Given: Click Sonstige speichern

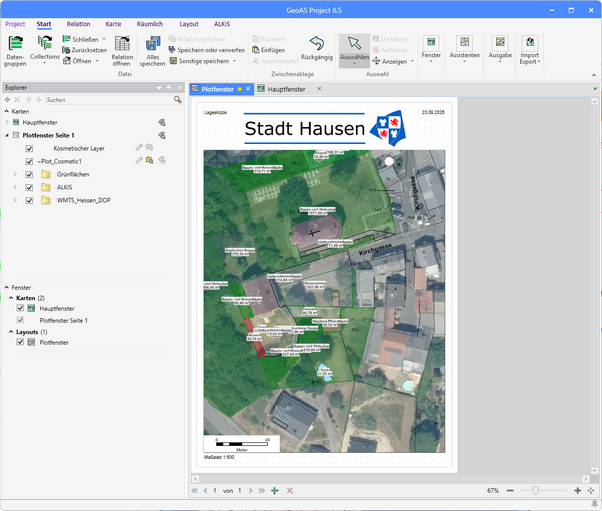Looking at the screenshot, I should [202, 61].
